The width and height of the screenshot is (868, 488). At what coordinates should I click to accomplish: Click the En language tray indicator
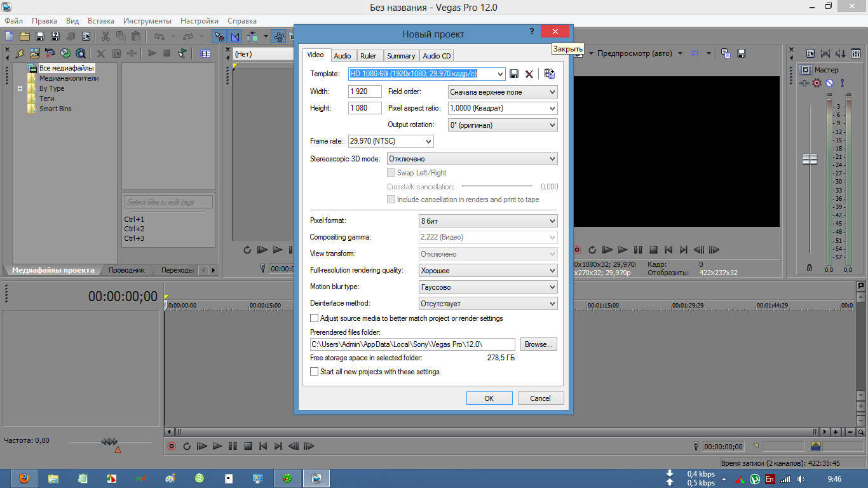(x=770, y=478)
